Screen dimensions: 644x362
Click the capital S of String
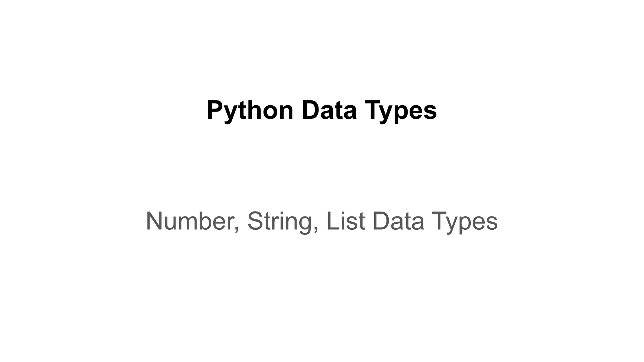coord(256,221)
